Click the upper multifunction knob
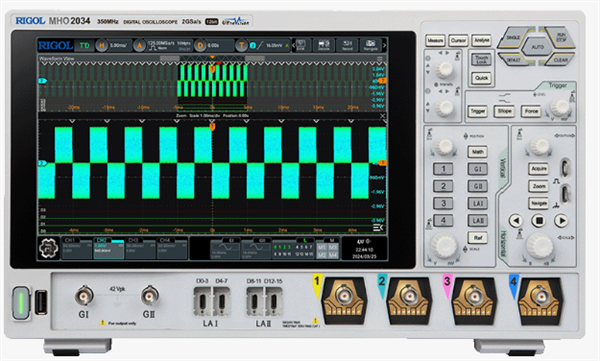This screenshot has width=600, height=361. point(445,69)
